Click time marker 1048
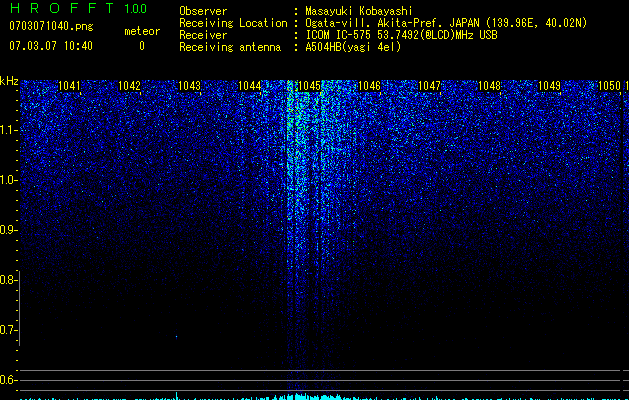 pos(489,86)
